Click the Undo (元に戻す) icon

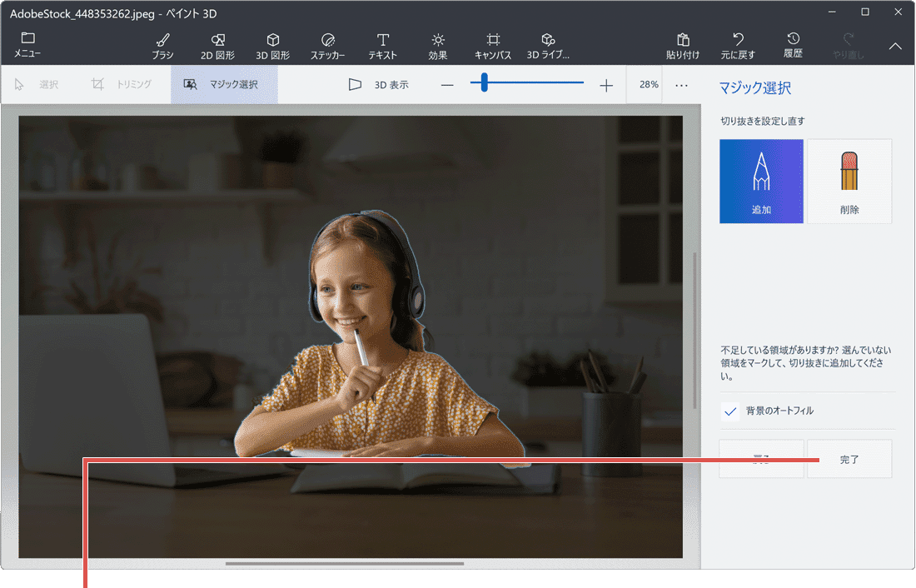tap(738, 46)
